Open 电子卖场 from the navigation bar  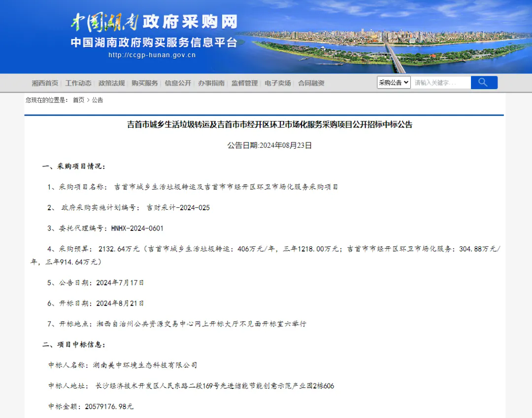click(x=278, y=83)
